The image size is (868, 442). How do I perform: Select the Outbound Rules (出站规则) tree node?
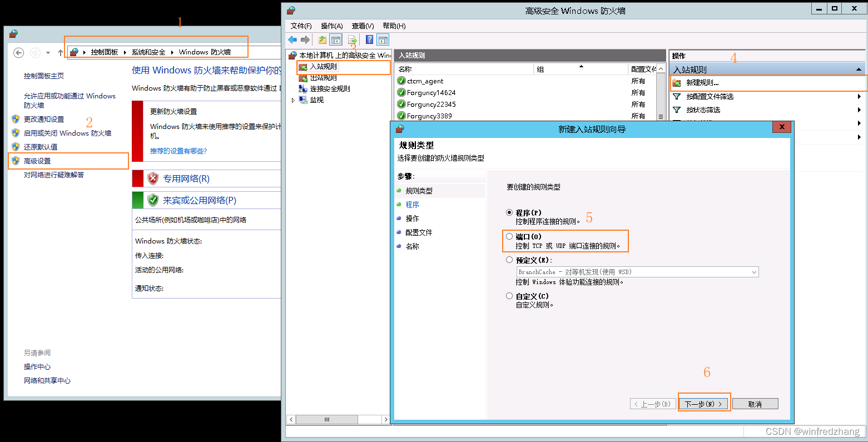click(323, 77)
